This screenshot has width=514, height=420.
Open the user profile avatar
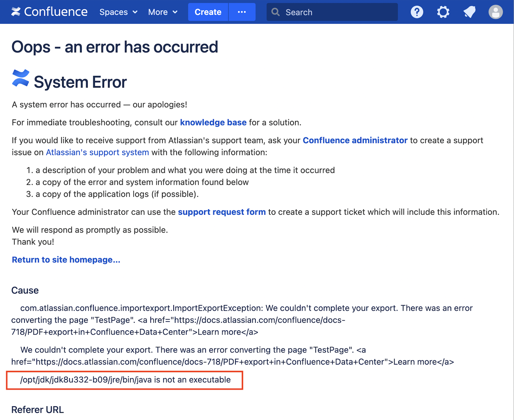495,12
